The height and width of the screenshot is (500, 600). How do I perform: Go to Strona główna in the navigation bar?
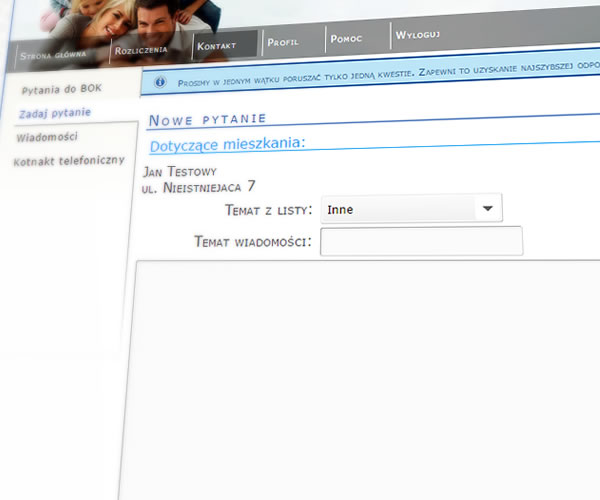click(x=53, y=55)
